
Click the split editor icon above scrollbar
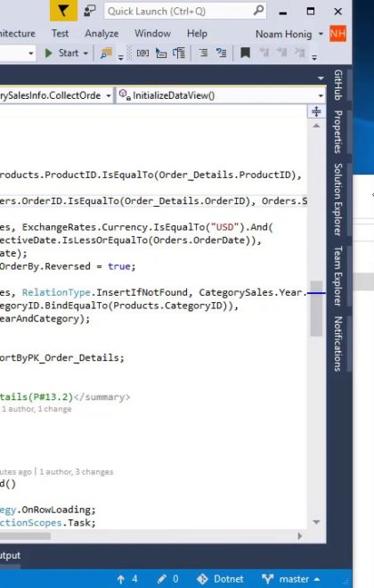pyautogui.click(x=316, y=111)
